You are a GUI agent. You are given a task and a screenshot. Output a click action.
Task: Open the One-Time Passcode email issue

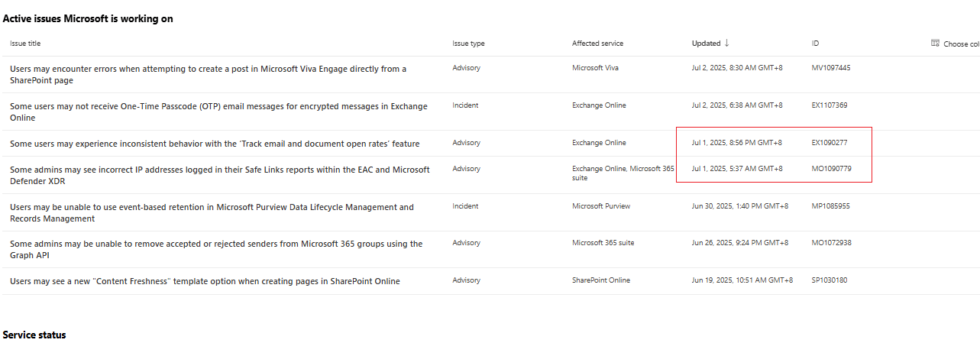click(x=218, y=112)
